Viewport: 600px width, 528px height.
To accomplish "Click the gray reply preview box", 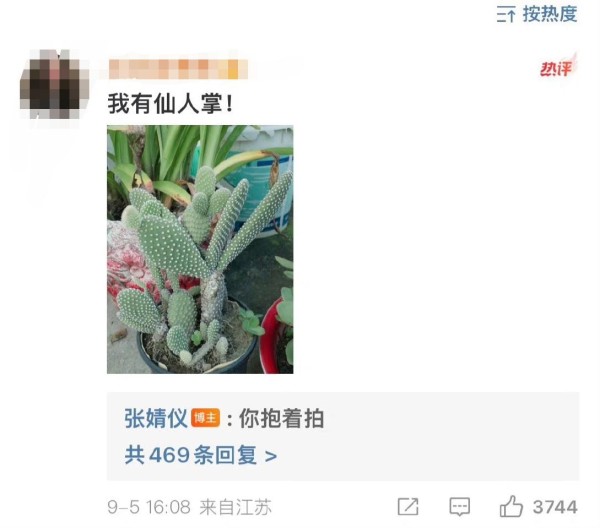I will [343, 436].
